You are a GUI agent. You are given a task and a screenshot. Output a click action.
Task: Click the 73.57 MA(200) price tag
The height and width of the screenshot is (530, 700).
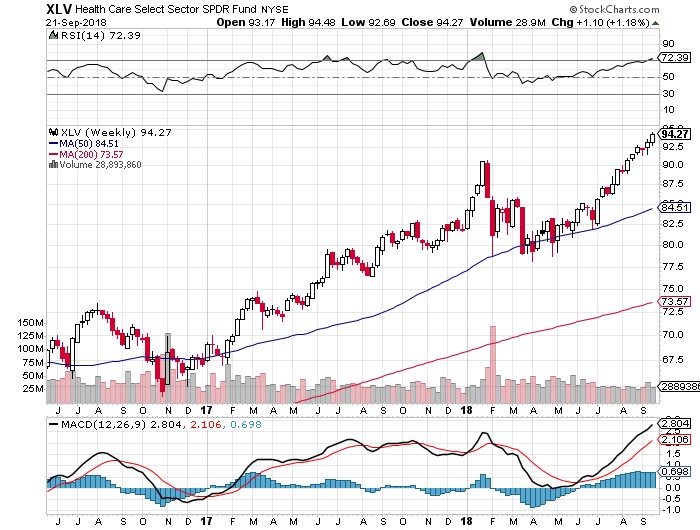675,302
